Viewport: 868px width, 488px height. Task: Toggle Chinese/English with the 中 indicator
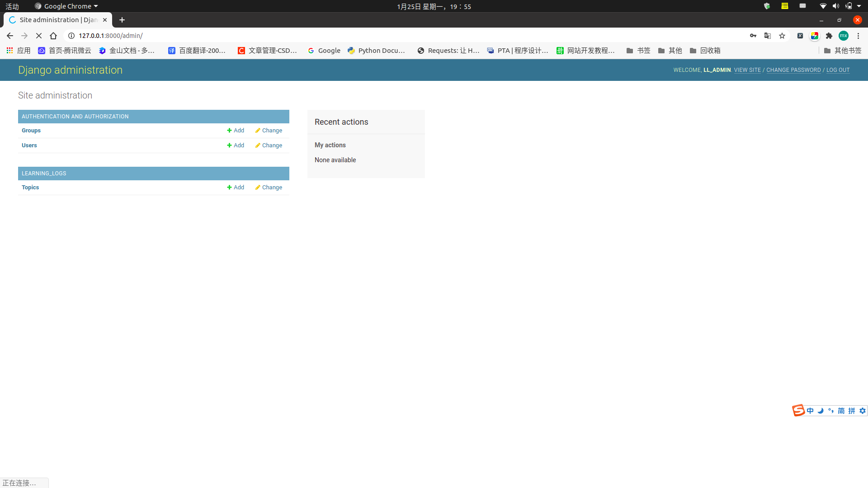pos(810,411)
